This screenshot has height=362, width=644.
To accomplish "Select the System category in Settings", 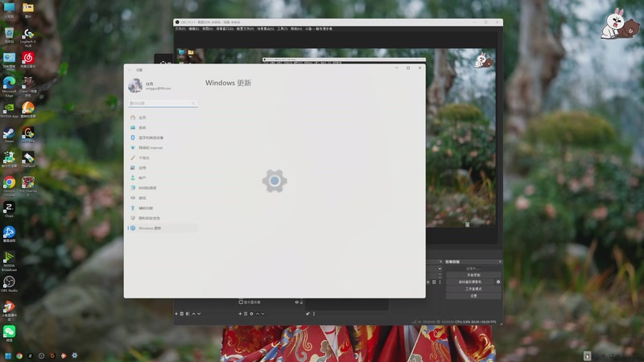I will [163, 128].
